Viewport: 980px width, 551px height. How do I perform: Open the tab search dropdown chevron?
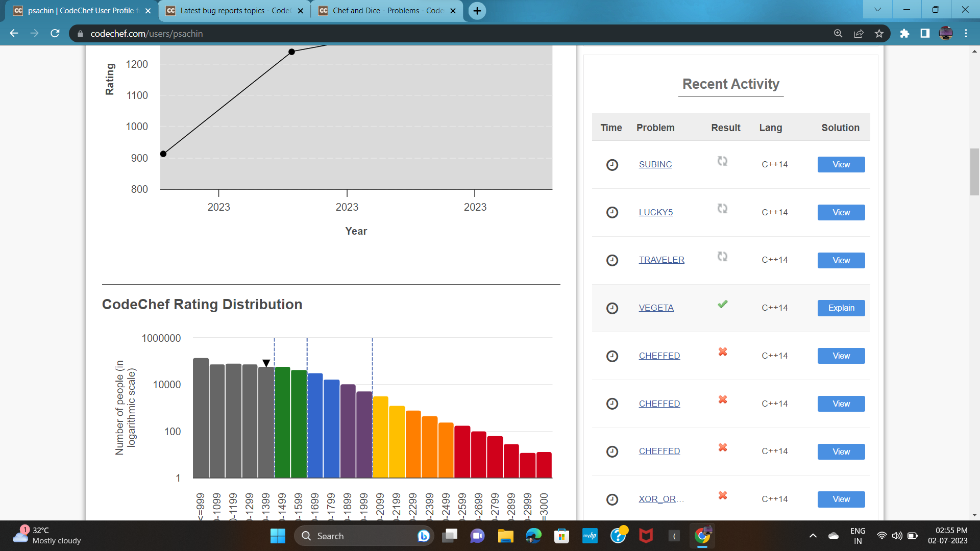coord(877,10)
